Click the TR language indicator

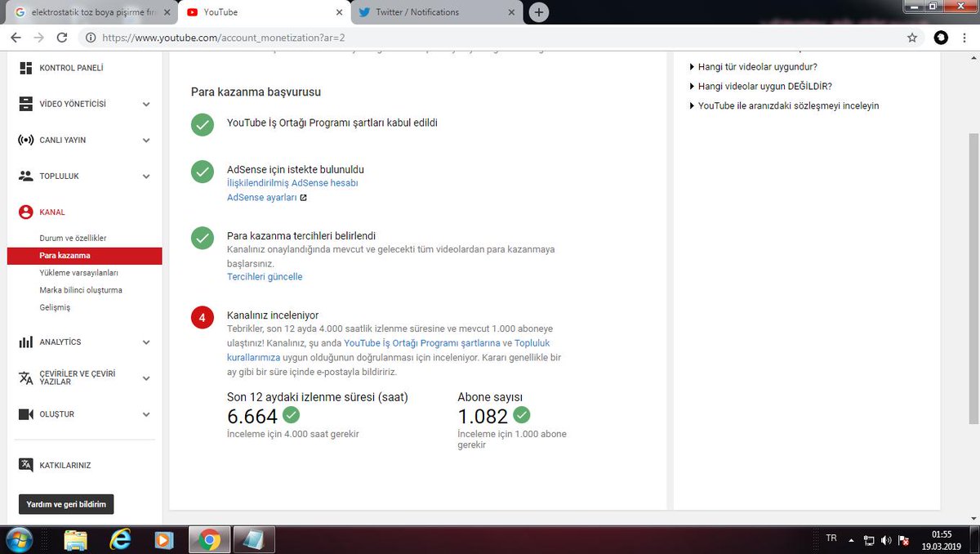point(831,538)
